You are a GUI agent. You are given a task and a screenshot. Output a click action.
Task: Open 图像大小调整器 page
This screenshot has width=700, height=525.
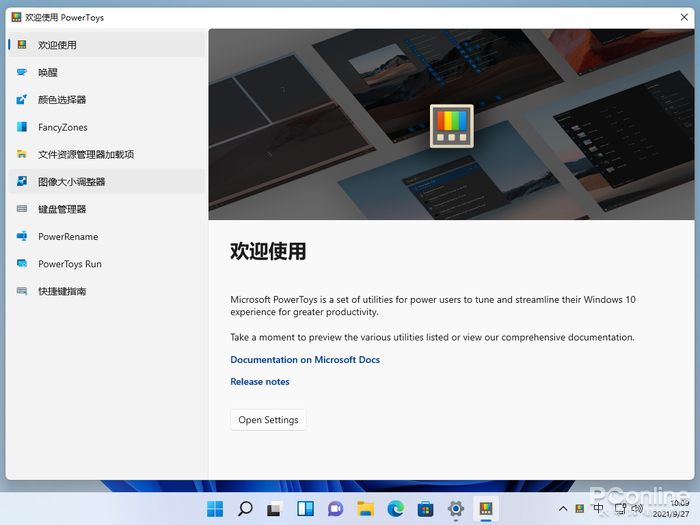tap(107, 181)
